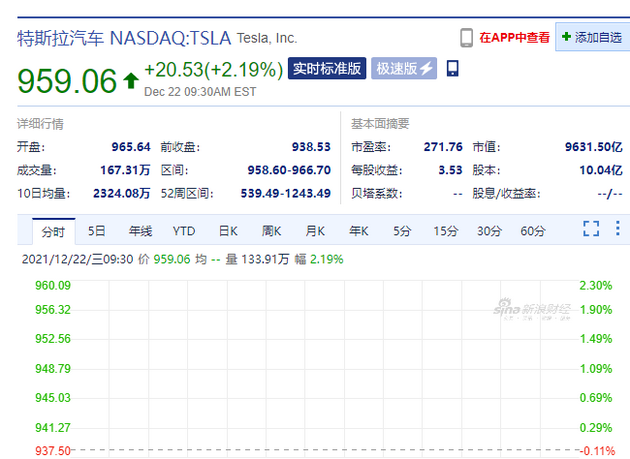This screenshot has width=630, height=459.
Task: Switch to the 年线 chart tab
Action: 140,231
